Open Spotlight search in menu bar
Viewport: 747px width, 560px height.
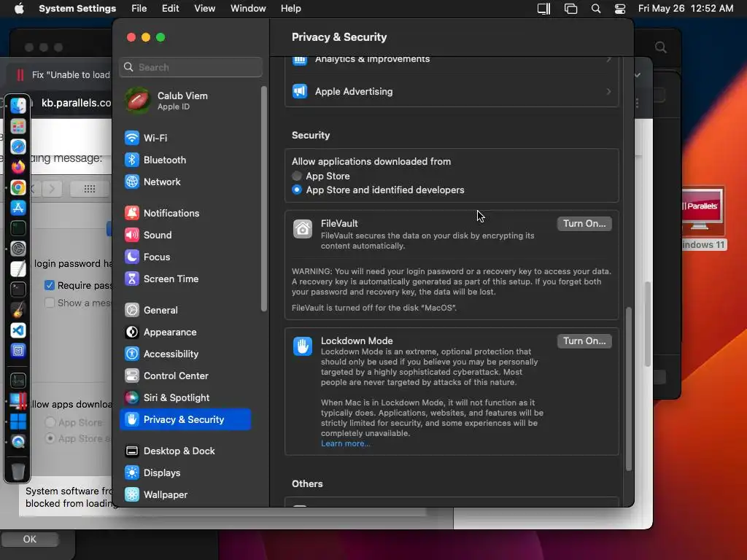click(x=596, y=9)
